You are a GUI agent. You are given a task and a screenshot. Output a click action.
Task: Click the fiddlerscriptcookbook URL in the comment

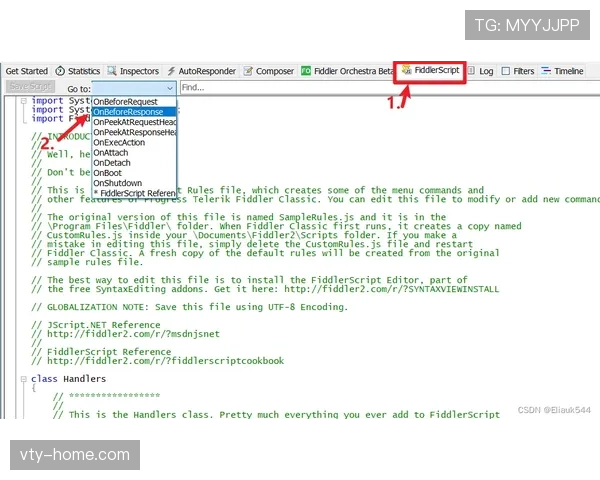click(165, 361)
